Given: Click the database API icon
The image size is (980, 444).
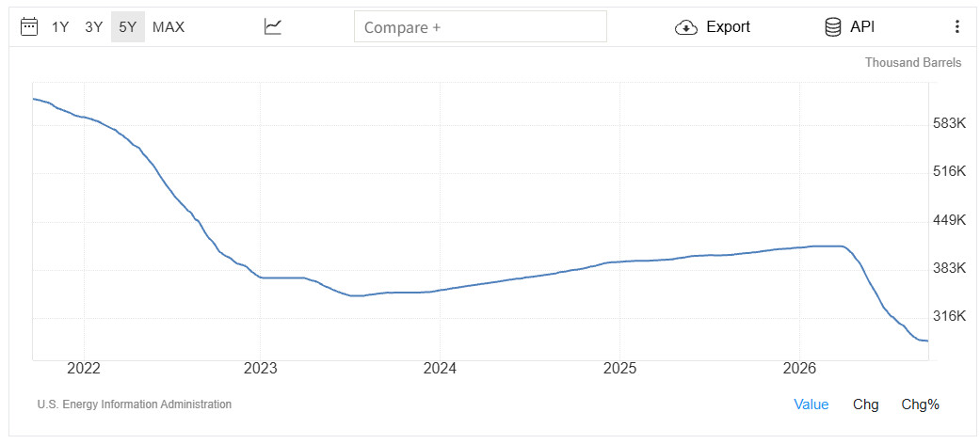Looking at the screenshot, I should (832, 27).
